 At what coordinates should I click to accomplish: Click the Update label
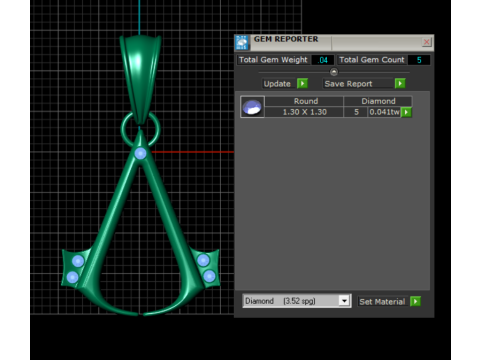click(x=277, y=84)
